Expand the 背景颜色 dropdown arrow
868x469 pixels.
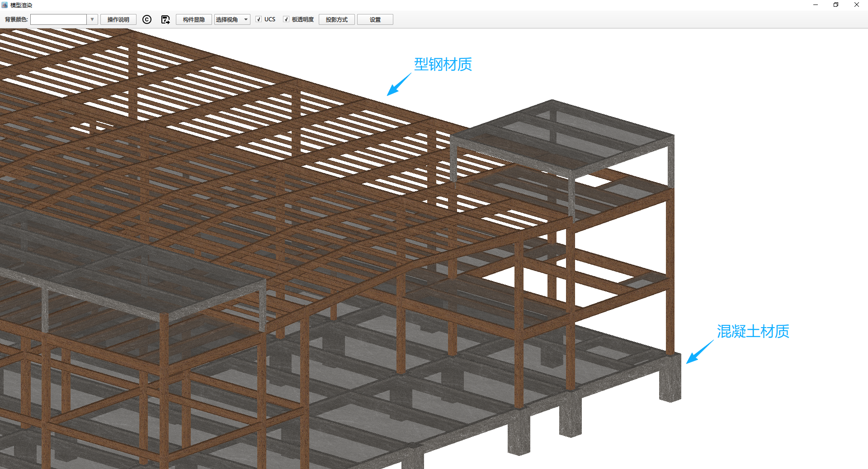(x=92, y=19)
